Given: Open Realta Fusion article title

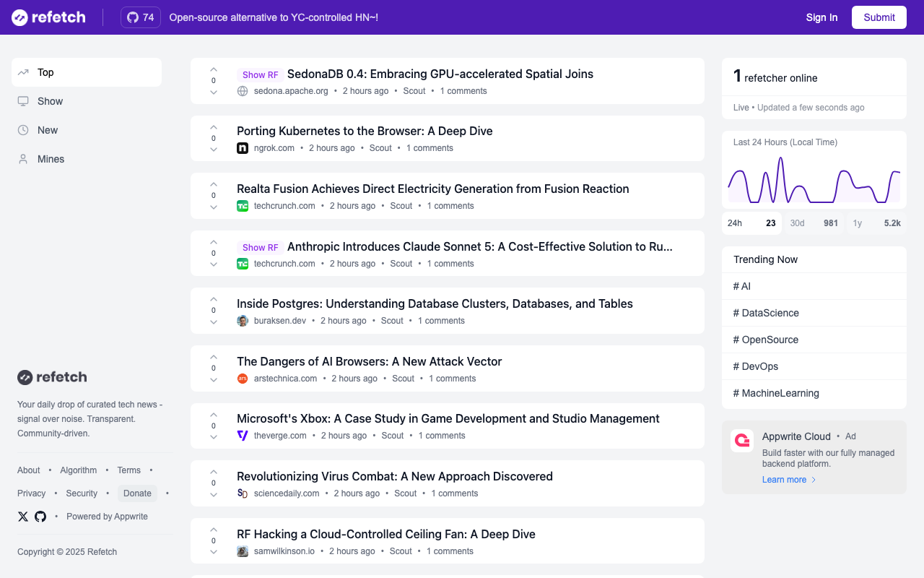Looking at the screenshot, I should [433, 189].
